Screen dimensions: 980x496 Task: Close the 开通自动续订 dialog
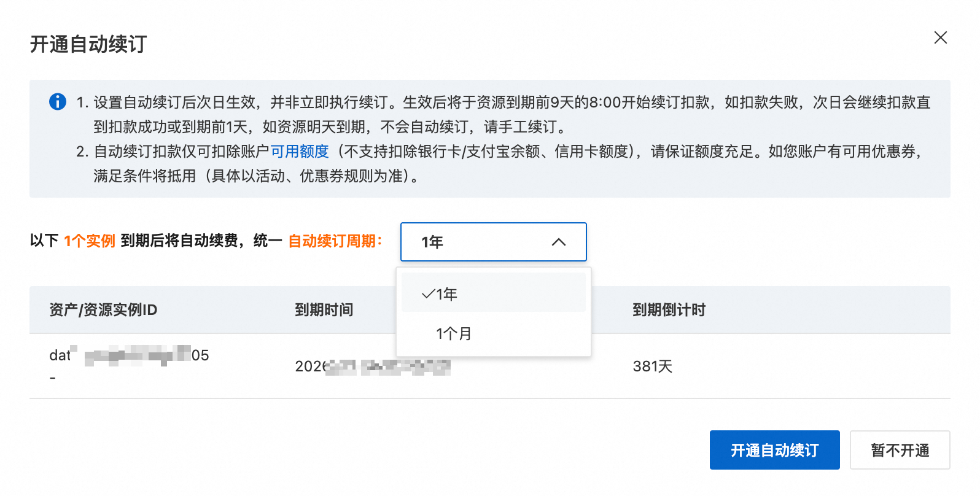[x=940, y=37]
